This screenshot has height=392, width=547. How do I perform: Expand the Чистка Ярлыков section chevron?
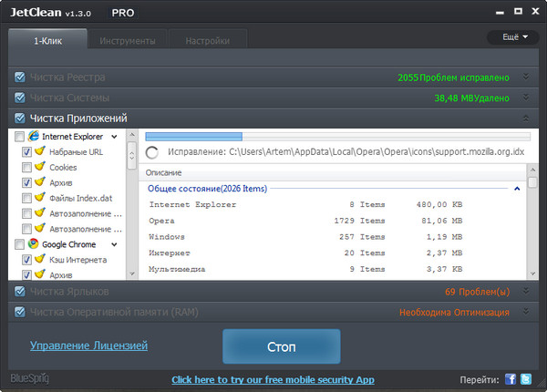tap(526, 291)
